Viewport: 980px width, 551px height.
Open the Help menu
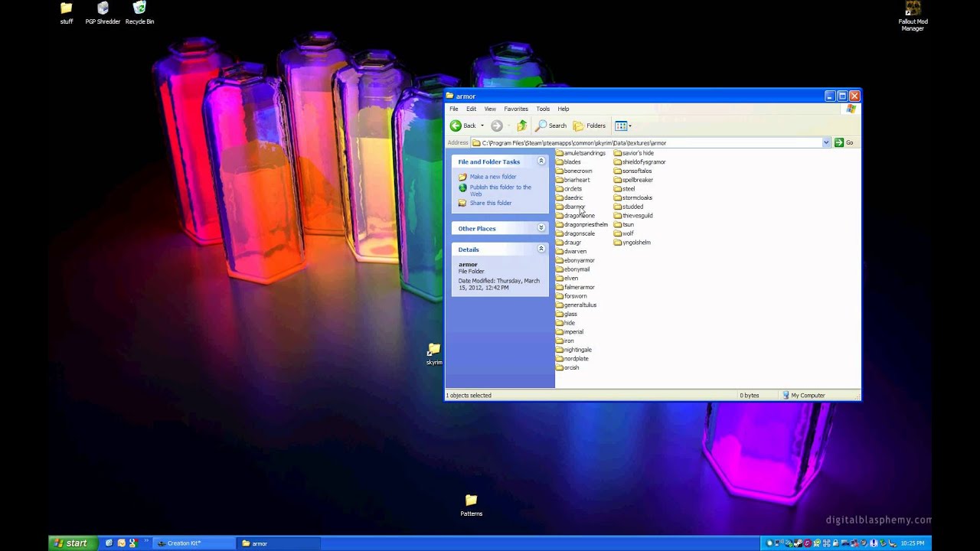pyautogui.click(x=563, y=109)
